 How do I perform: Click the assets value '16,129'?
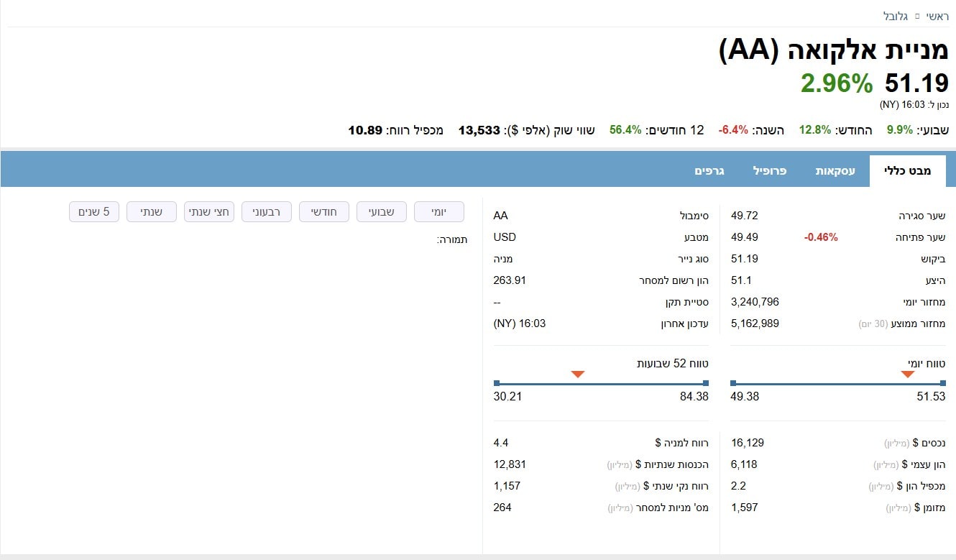coord(748,443)
